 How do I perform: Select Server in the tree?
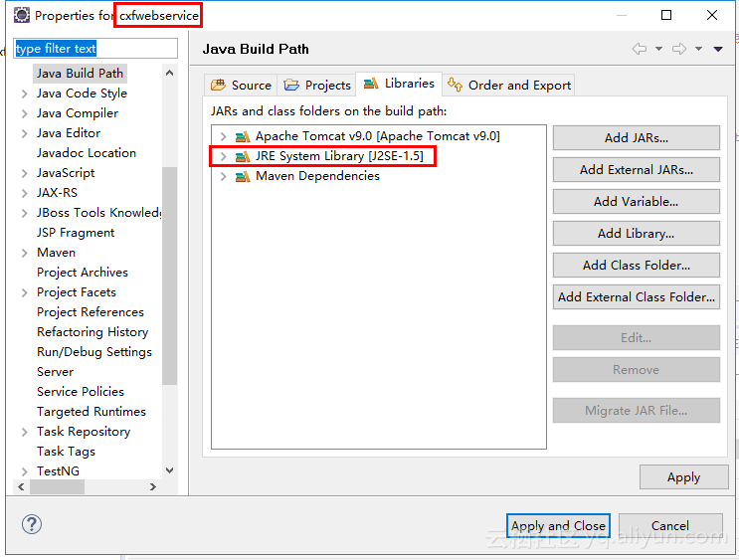tap(55, 372)
